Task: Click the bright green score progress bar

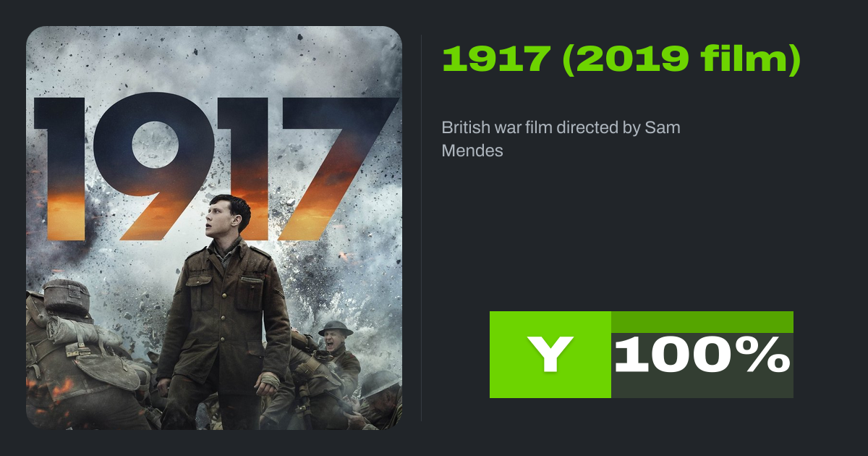Action: (x=702, y=322)
